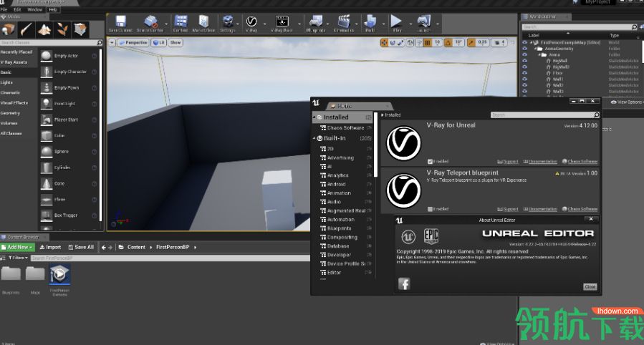Select the Player Start icon
This screenshot has height=345, width=644.
pyautogui.click(x=47, y=120)
